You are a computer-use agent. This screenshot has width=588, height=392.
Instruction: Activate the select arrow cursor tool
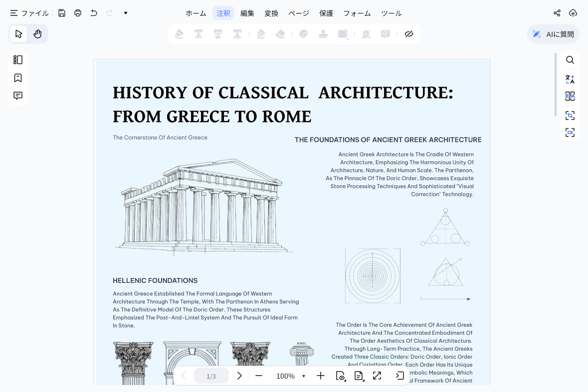coord(18,34)
